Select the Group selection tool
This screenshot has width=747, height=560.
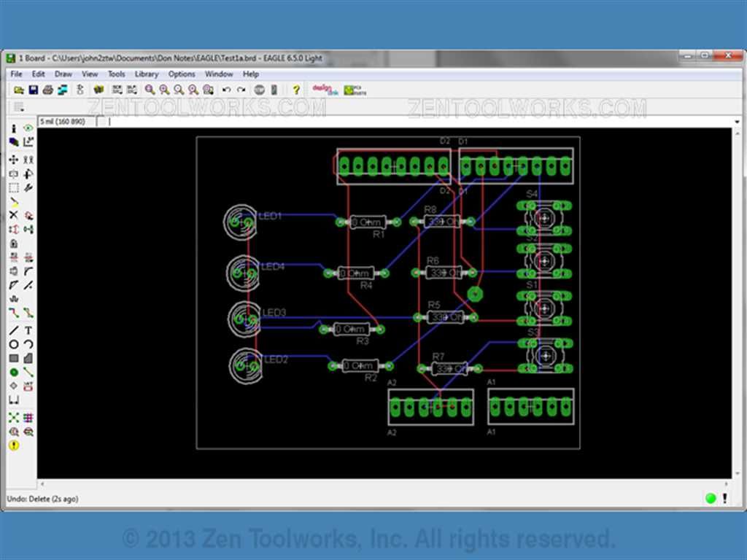[x=14, y=187]
